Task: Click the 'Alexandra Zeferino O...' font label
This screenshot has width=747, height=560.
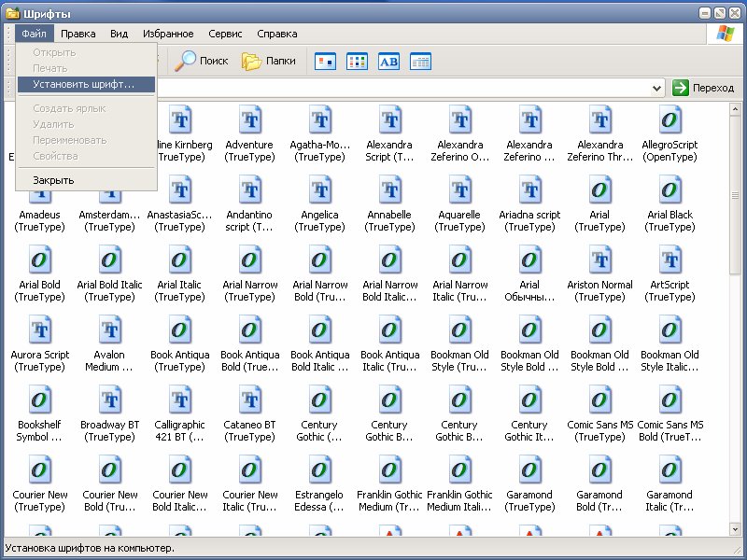Action: tap(459, 151)
